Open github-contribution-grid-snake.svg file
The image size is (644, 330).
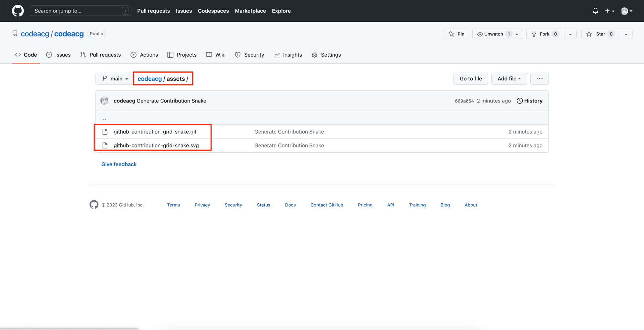point(156,145)
